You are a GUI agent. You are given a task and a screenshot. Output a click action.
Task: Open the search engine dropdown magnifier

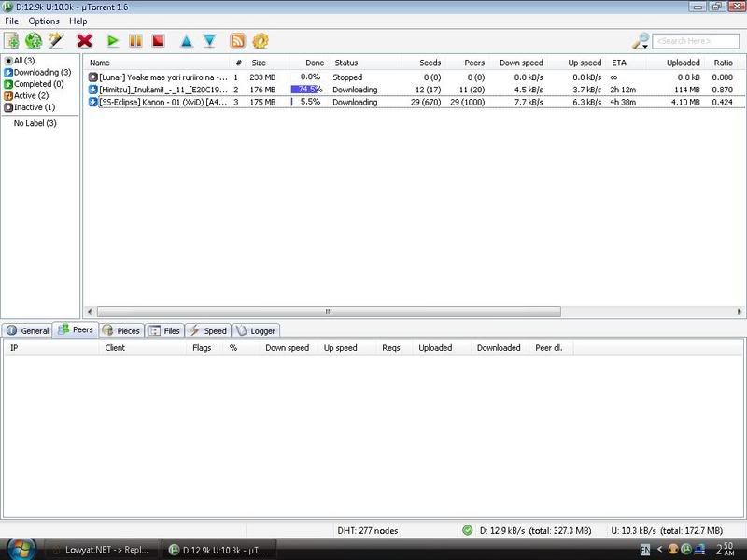641,41
